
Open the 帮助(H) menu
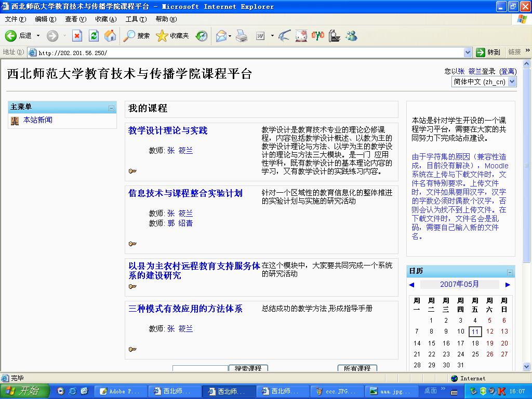pyautogui.click(x=166, y=19)
